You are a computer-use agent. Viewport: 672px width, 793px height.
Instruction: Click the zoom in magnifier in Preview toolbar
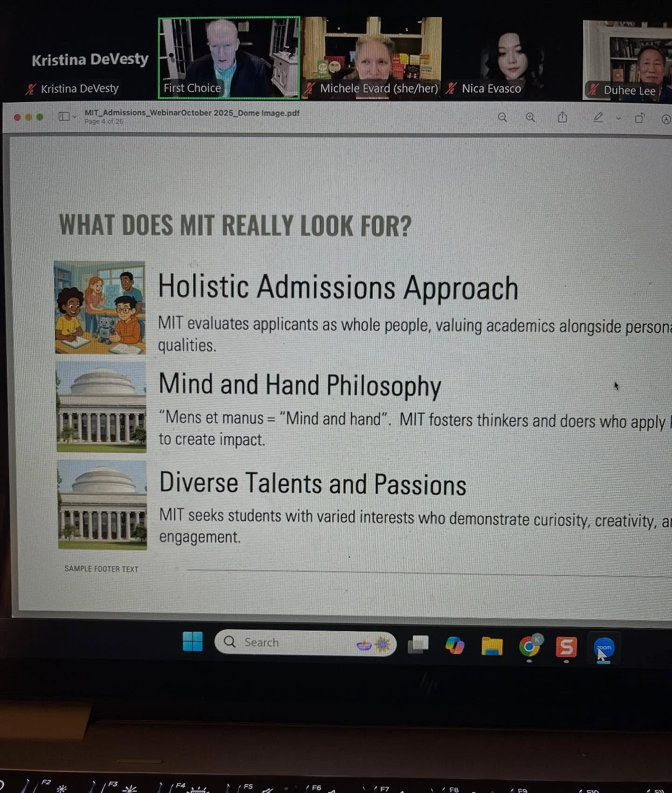coord(531,118)
